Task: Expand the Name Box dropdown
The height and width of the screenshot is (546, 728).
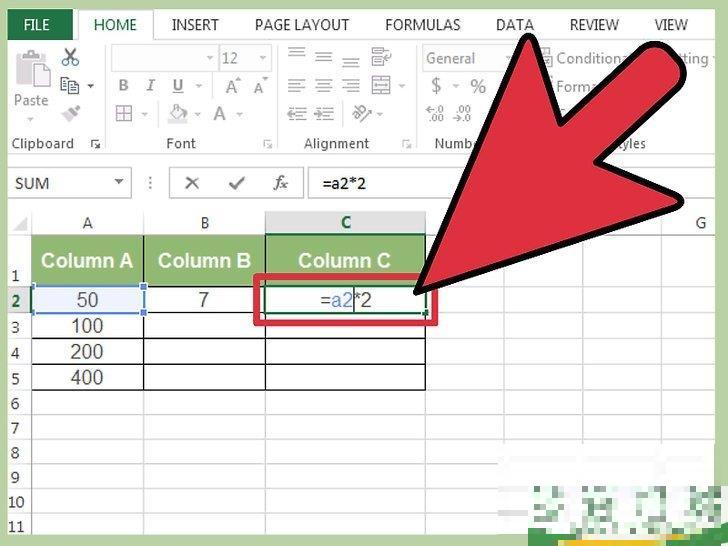Action: click(119, 182)
